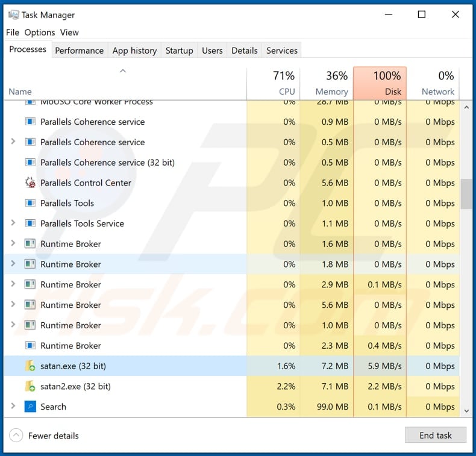Viewport: 476px width, 456px height.
Task: Select the Parallels Control Center row name
Action: 86,183
